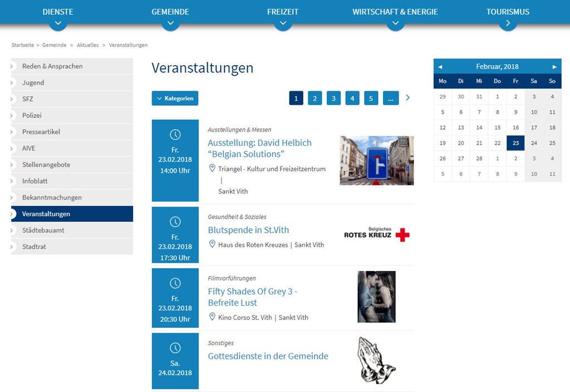This screenshot has width=570, height=392.
Task: Open Stellenangebote in the sidebar
Action: click(72, 164)
